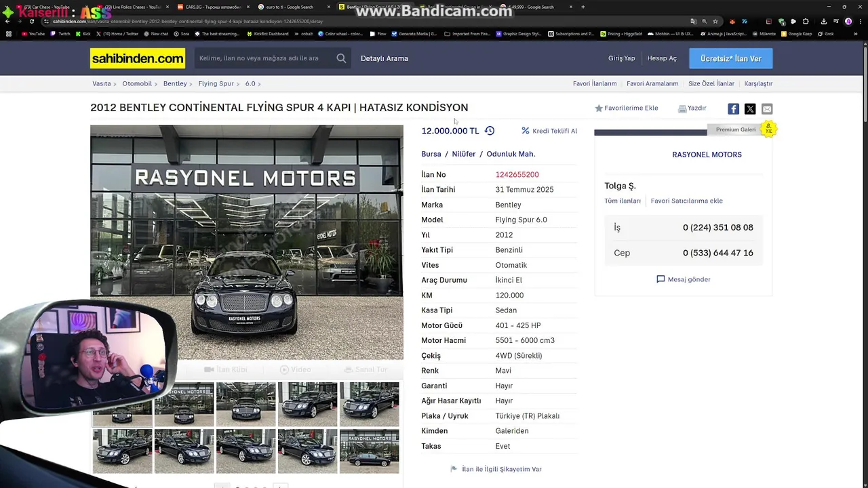Click Hesap Aç register link
Image resolution: width=868 pixels, height=488 pixels.
[662, 58]
